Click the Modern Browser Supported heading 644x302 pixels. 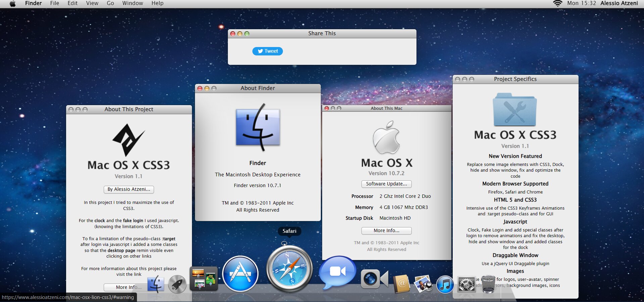point(515,184)
